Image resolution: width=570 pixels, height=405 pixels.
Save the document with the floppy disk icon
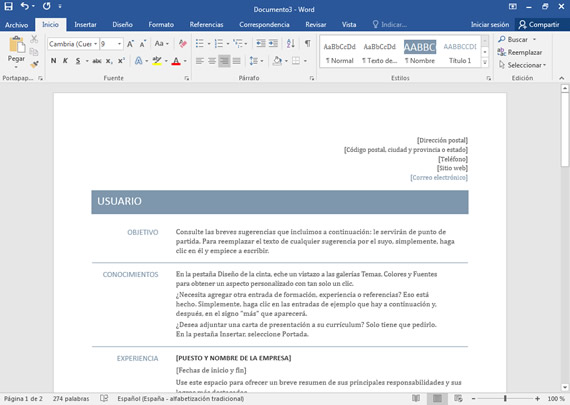point(8,6)
